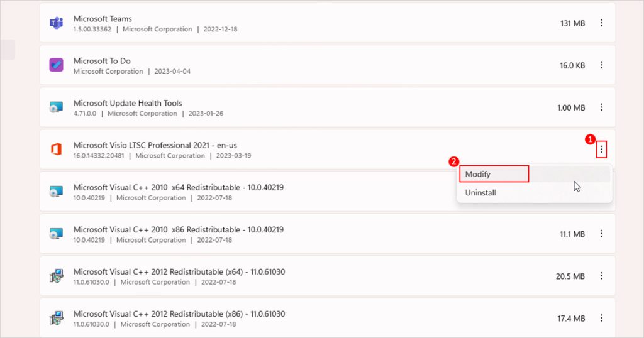Click the Microsoft Update Health Tools icon
Screen dimensions: 644x338
pyautogui.click(x=56, y=107)
